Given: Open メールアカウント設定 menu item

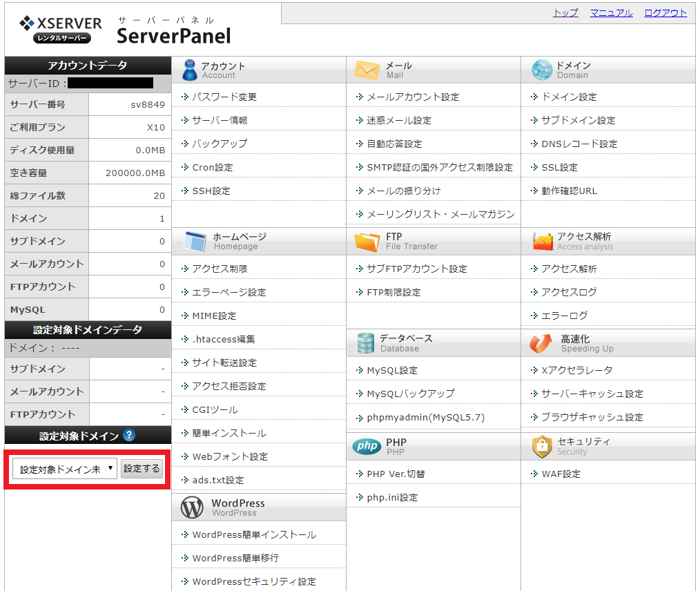Looking at the screenshot, I should coord(412,97).
